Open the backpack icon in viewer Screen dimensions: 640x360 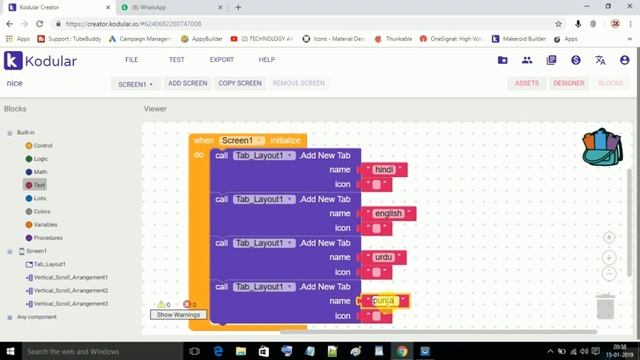[x=602, y=147]
